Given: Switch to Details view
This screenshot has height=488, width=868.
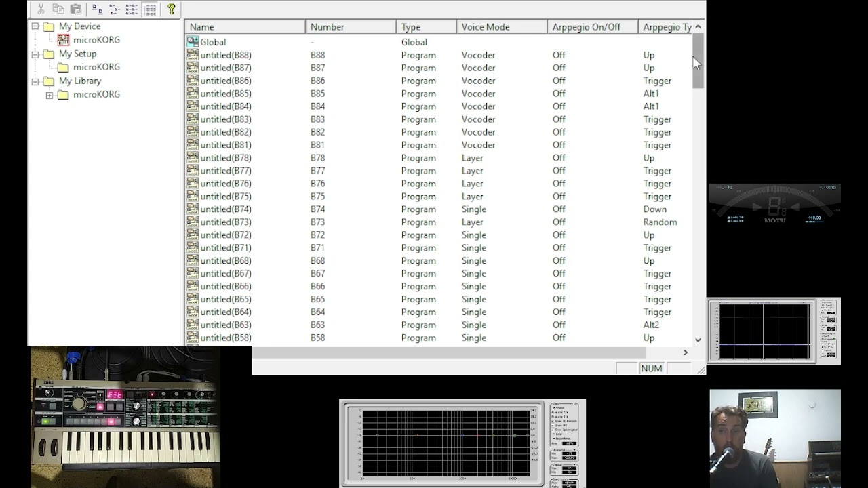Looking at the screenshot, I should [151, 9].
